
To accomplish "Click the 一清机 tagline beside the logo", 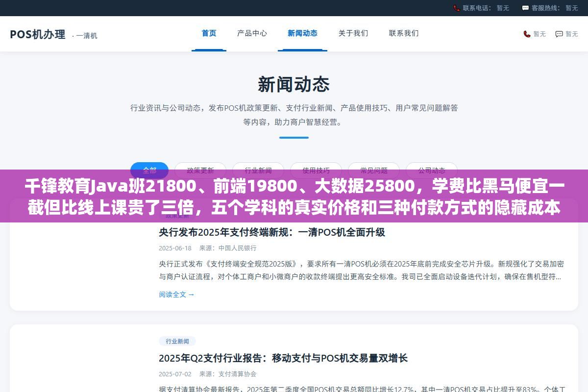I will coord(85,36).
